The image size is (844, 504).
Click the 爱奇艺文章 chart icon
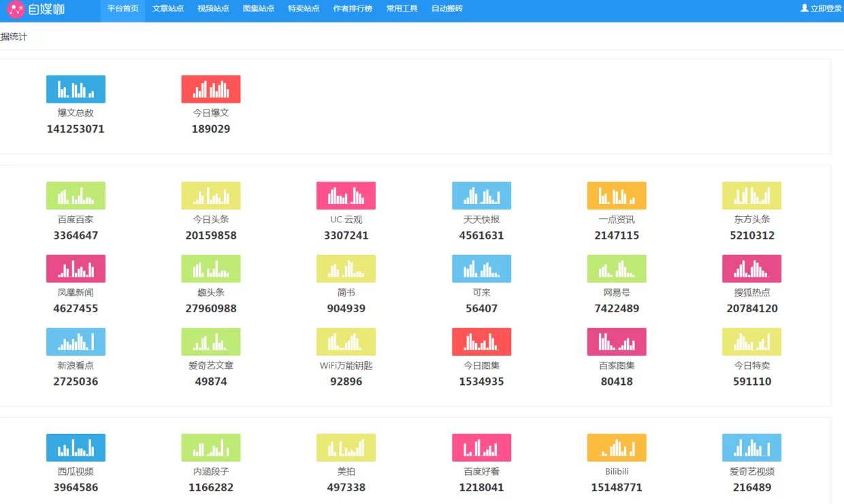211,342
